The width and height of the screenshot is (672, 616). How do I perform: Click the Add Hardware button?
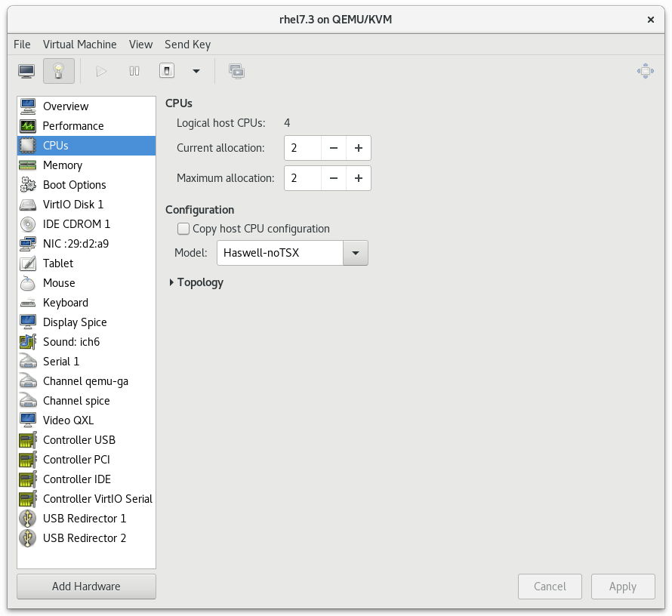[x=86, y=587]
